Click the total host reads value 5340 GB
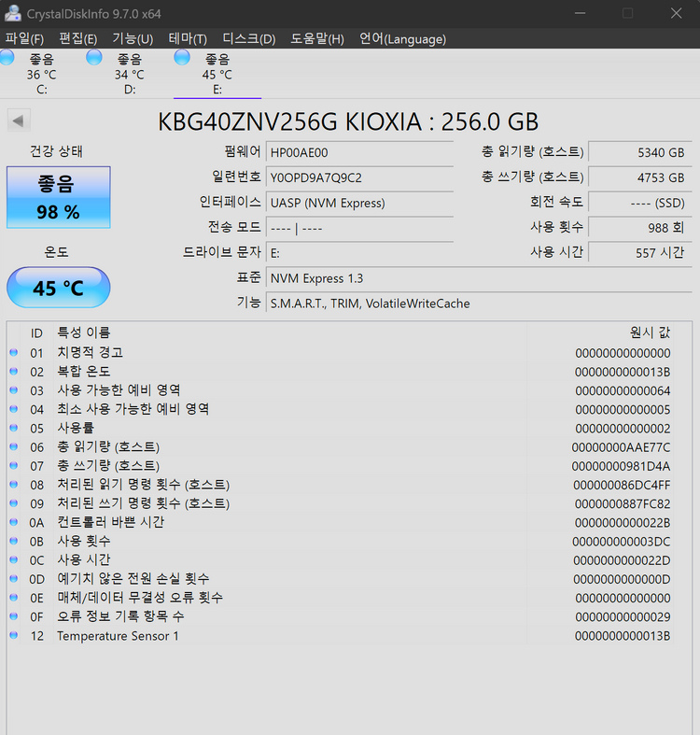 (640, 152)
